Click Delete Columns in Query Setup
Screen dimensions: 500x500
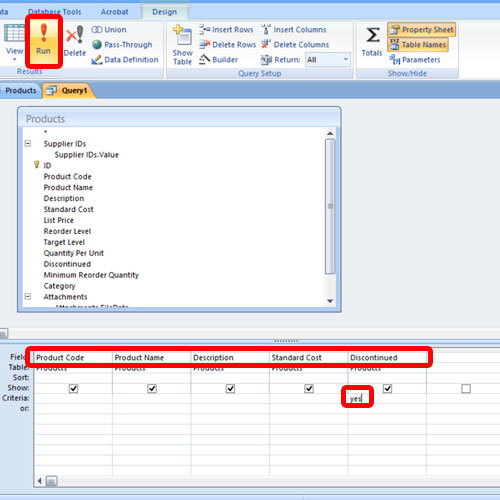click(x=295, y=45)
